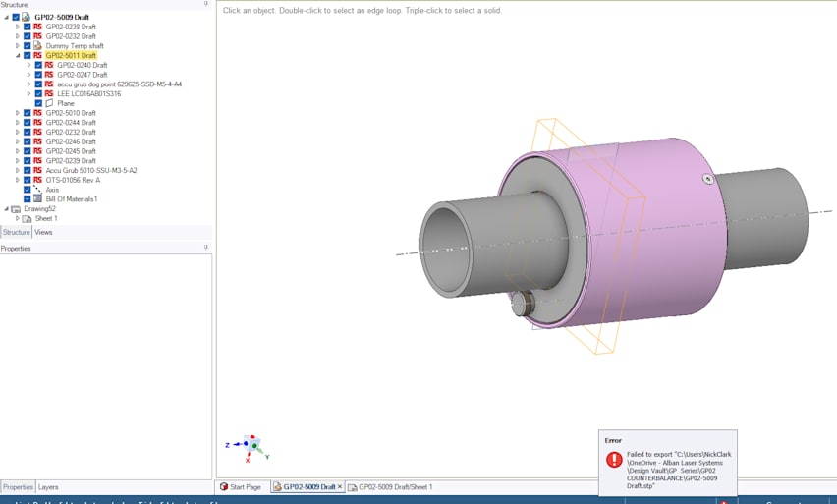This screenshot has height=504, width=837.
Task: Expand the Dummy Temp shaft node
Action: (x=17, y=46)
